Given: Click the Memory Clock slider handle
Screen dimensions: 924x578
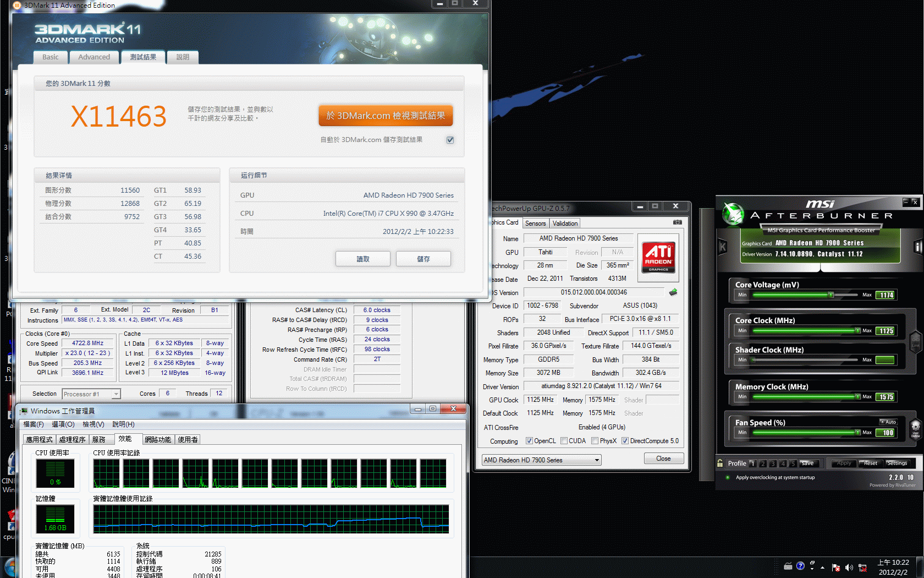Looking at the screenshot, I should pyautogui.click(x=857, y=396).
